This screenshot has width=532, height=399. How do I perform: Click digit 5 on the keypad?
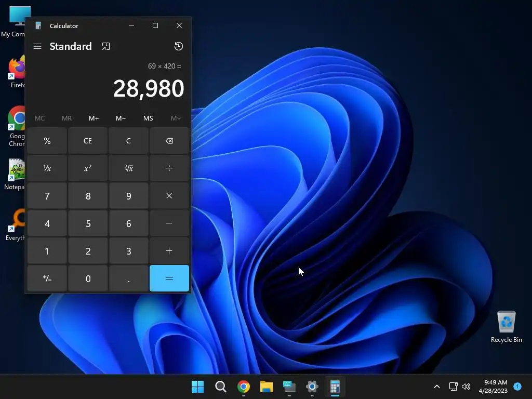coord(87,223)
